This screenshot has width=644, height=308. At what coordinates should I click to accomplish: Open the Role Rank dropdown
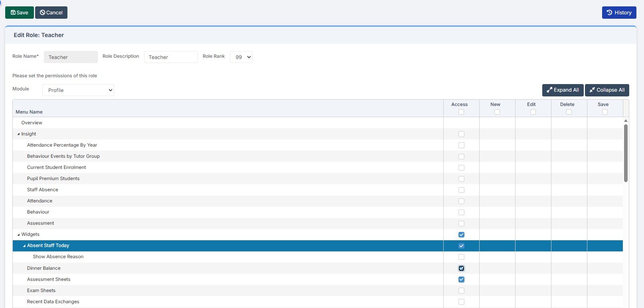[241, 57]
